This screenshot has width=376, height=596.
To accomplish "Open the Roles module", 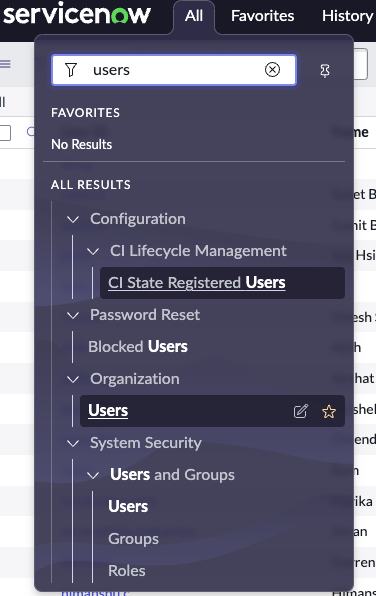I will click(127, 571).
